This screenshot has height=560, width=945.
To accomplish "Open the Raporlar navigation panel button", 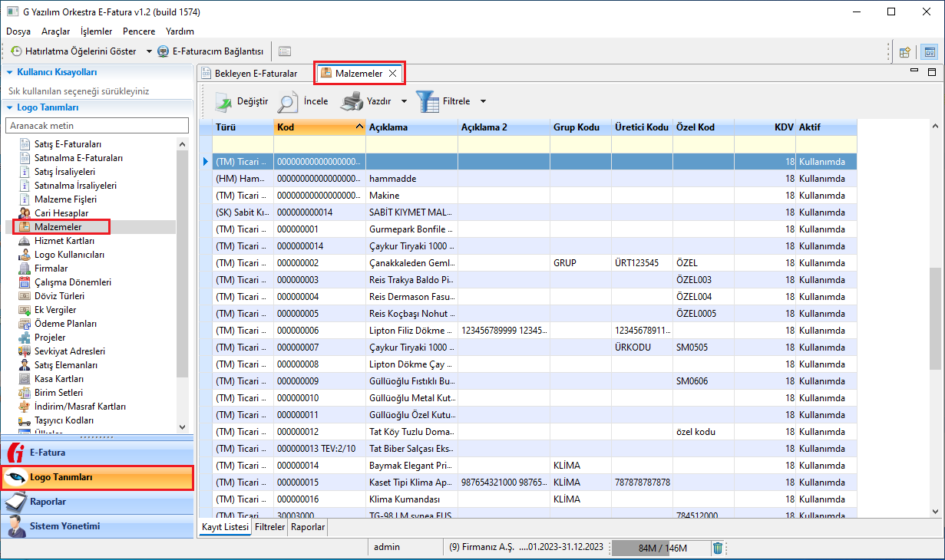I will (x=96, y=502).
